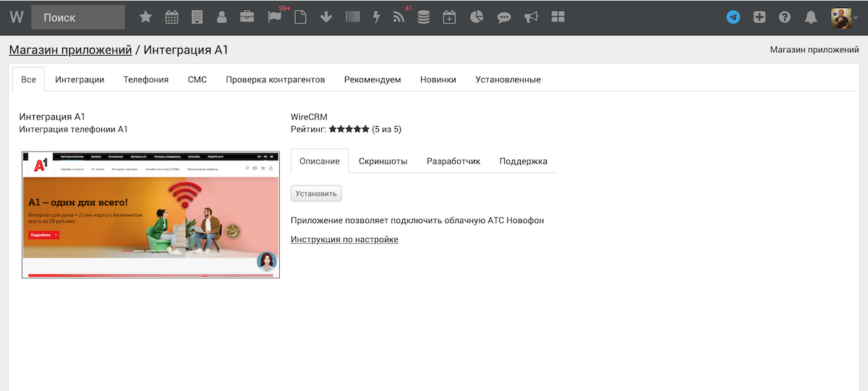The image size is (868, 391).
Task: Open the Инструкция по настройке link
Action: (x=344, y=240)
